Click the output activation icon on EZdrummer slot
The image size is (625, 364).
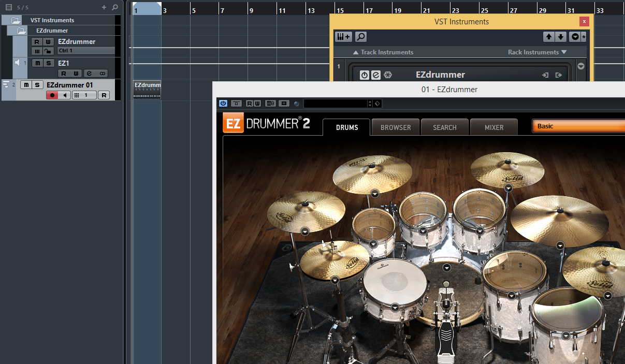558,75
